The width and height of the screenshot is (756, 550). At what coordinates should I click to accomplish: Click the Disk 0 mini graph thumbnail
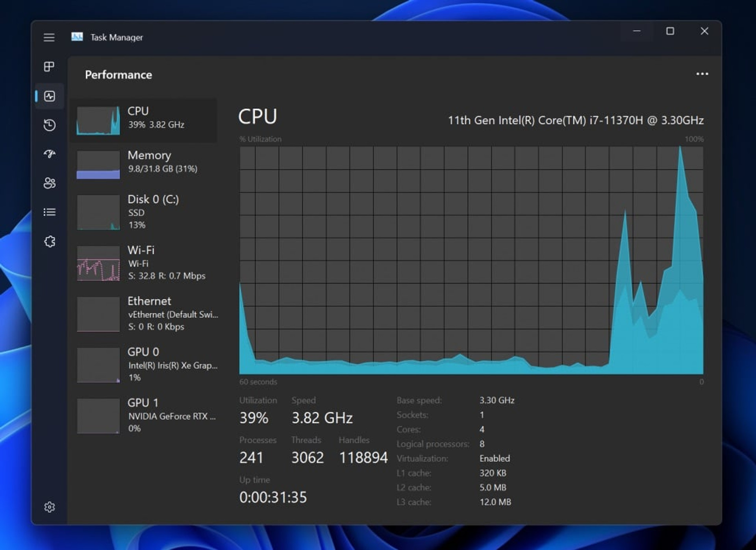tap(98, 213)
